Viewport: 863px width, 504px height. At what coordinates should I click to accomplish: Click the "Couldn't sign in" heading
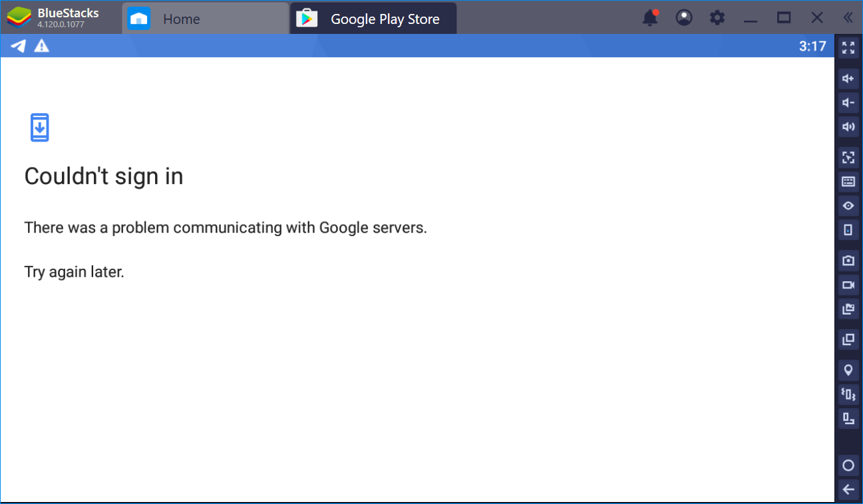click(104, 176)
